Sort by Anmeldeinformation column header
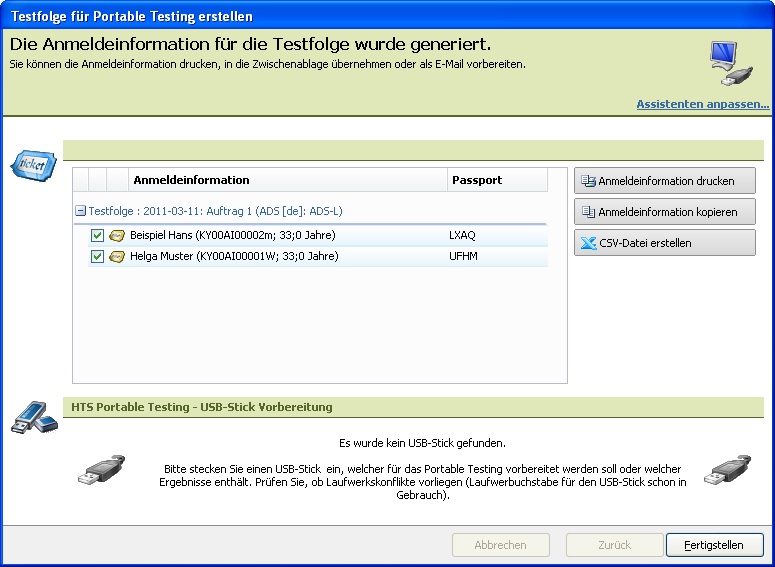Screen dimensions: 775x567 pyautogui.click(x=288, y=180)
